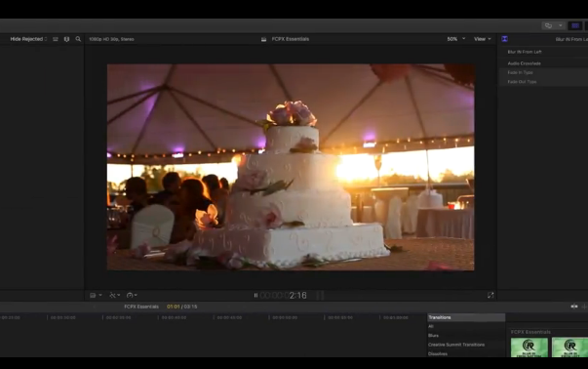Open the transform tools dropdown under viewer

[x=114, y=296]
